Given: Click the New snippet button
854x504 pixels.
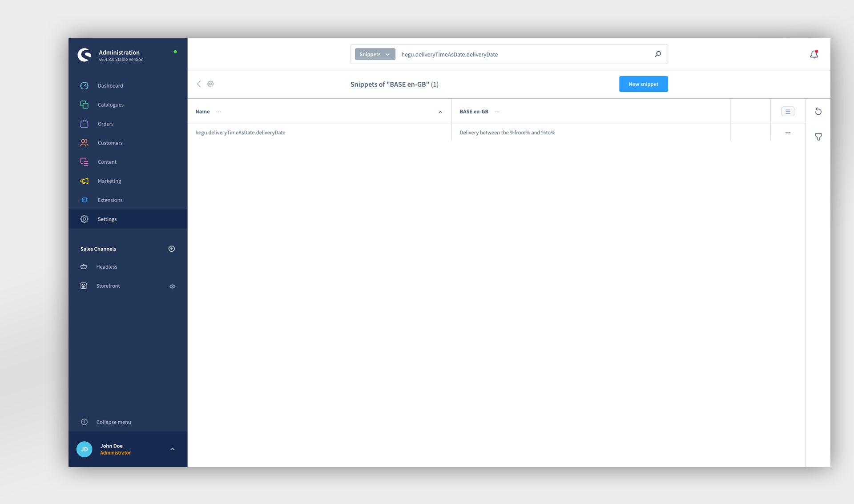Looking at the screenshot, I should (644, 84).
